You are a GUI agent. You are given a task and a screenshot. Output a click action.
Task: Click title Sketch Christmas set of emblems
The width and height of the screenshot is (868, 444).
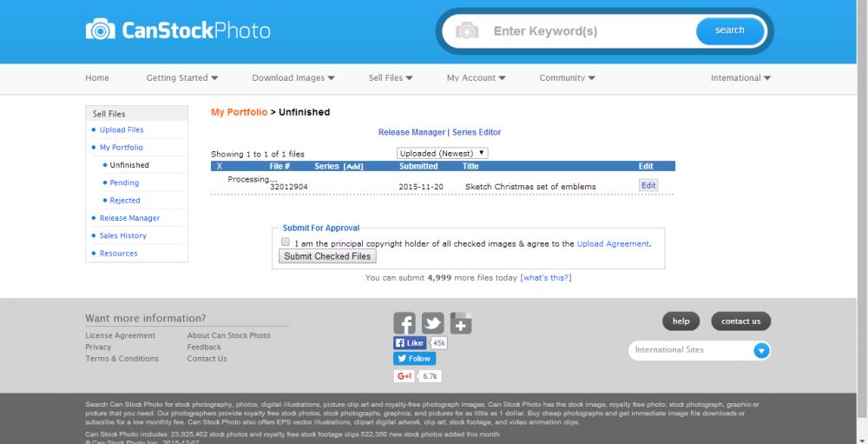tap(530, 187)
